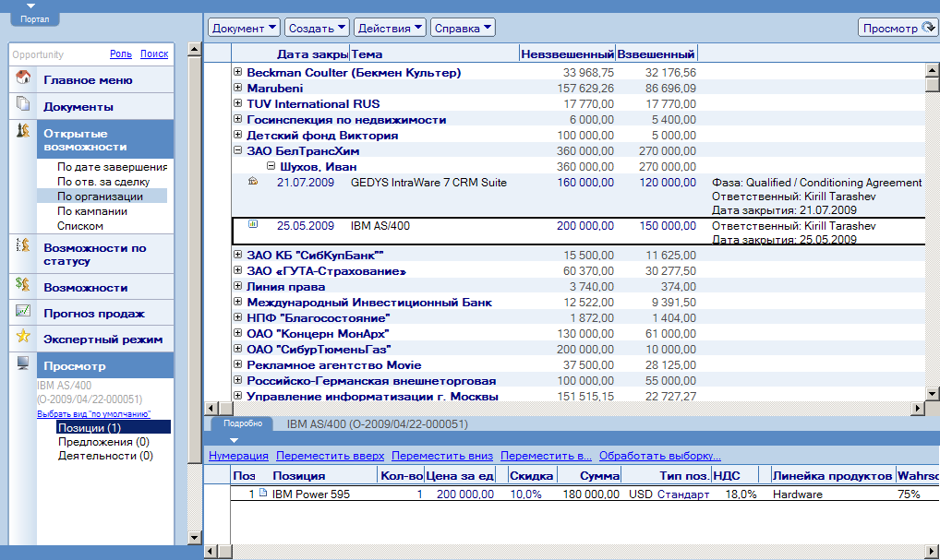Select Деятельности (0) in Просмотр list
The width and height of the screenshot is (940, 560).
(x=105, y=456)
